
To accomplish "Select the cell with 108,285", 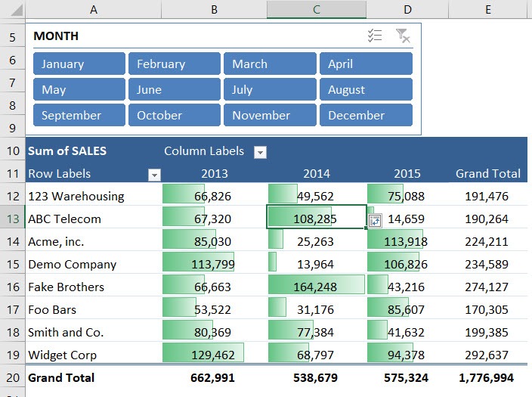I will tap(317, 219).
